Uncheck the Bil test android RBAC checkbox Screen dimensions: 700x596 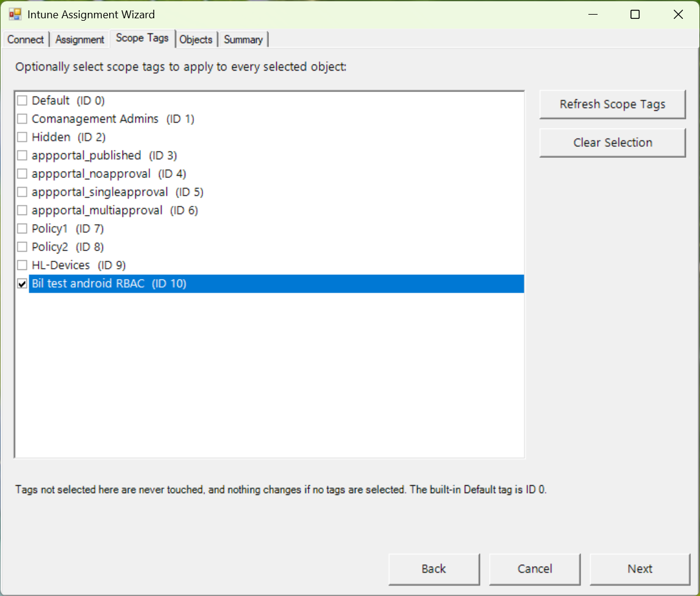click(x=23, y=283)
